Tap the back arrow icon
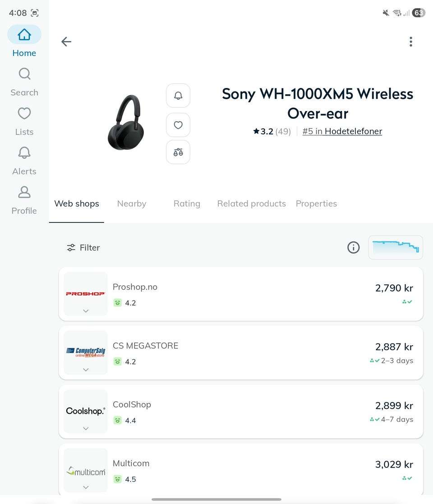The width and height of the screenshot is (433, 504). tap(66, 42)
